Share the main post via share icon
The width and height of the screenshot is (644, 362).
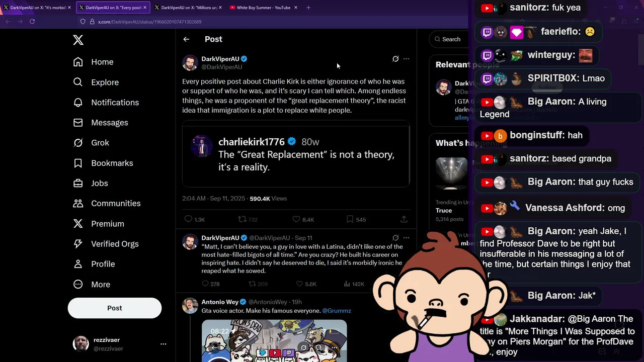coord(404,219)
